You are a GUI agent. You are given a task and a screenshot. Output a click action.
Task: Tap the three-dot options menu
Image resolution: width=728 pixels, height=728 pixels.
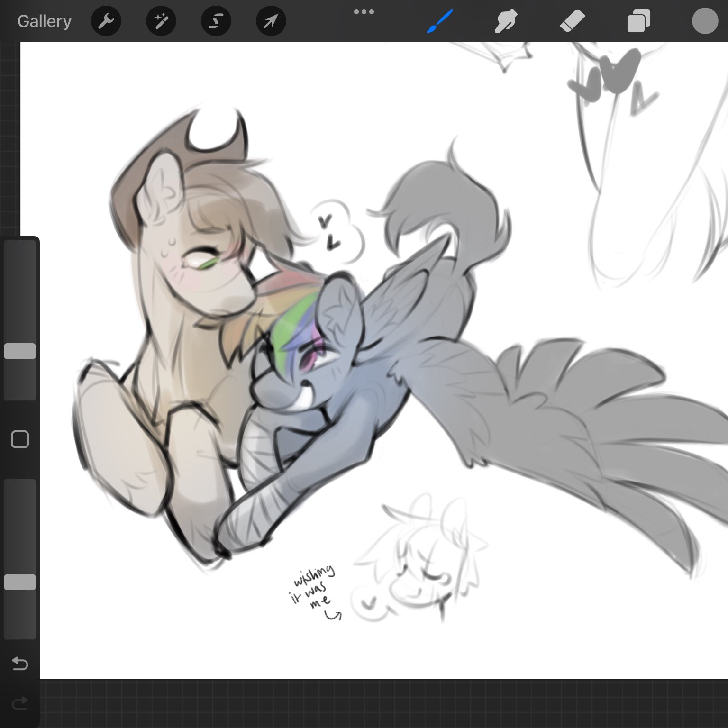tap(364, 12)
